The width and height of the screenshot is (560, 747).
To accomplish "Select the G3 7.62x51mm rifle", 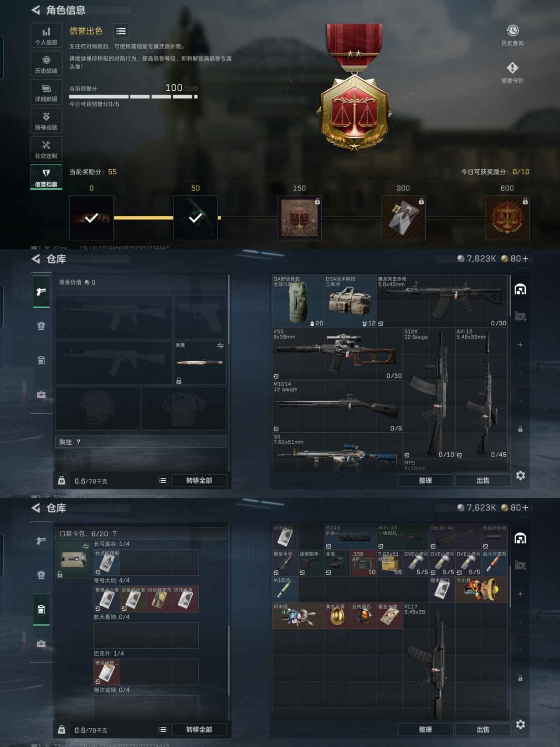I will tap(337, 452).
